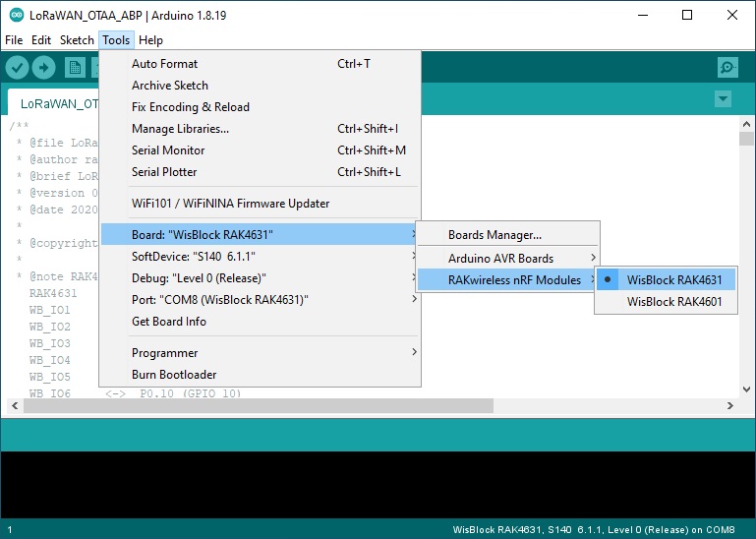Click the black console output area
Image resolution: width=756 pixels, height=539 pixels.
tap(378, 485)
